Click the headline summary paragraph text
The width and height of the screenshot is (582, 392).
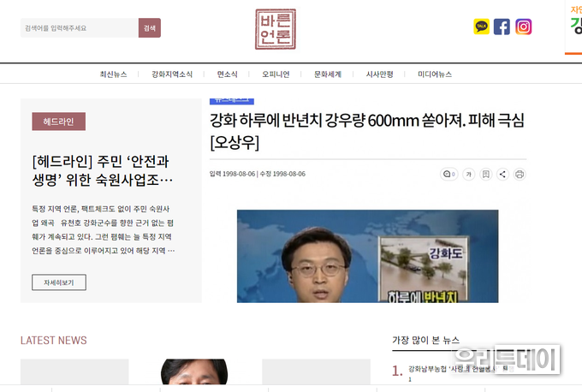tap(104, 229)
